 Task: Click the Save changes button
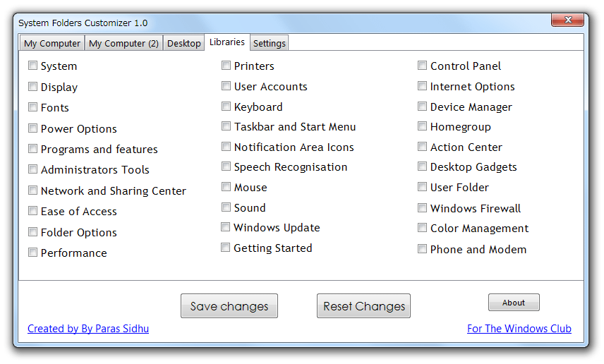229,306
